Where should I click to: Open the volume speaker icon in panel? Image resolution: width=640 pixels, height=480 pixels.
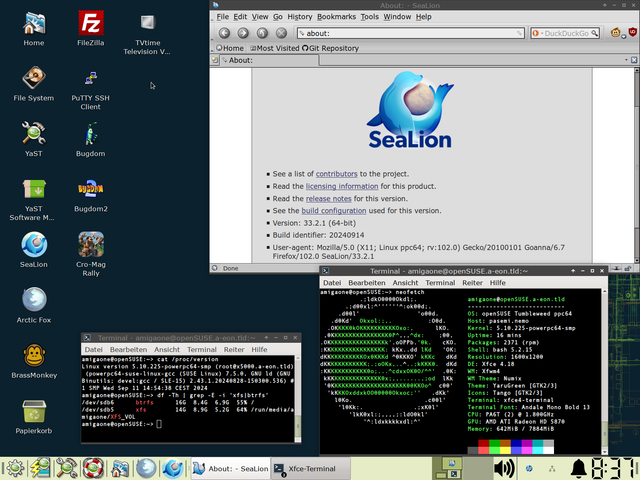(x=504, y=468)
